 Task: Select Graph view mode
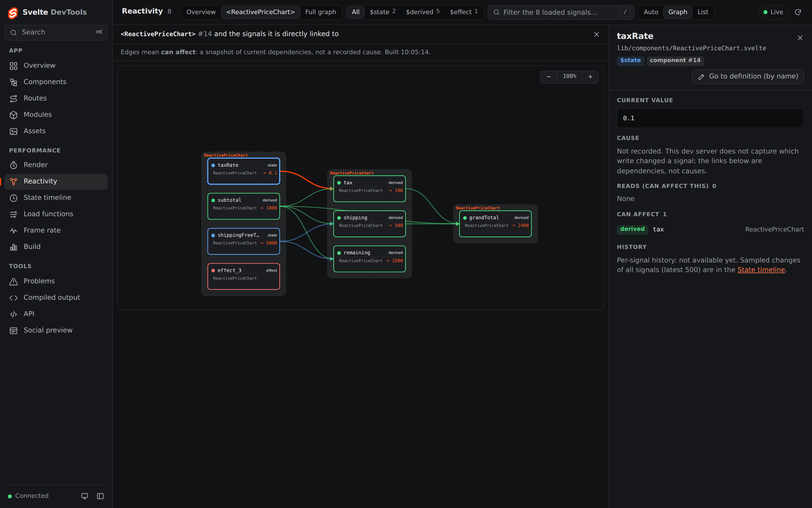click(678, 12)
